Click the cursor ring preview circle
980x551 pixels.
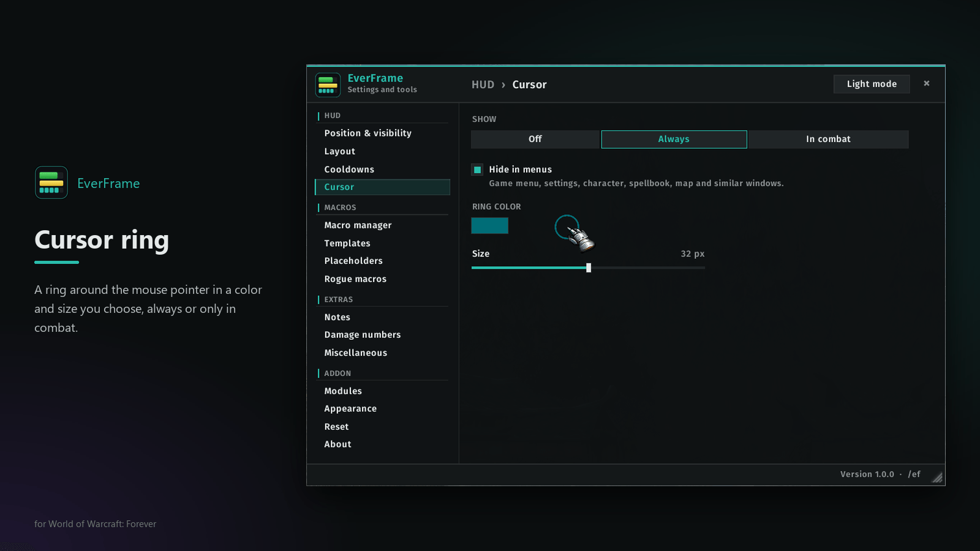tap(567, 227)
